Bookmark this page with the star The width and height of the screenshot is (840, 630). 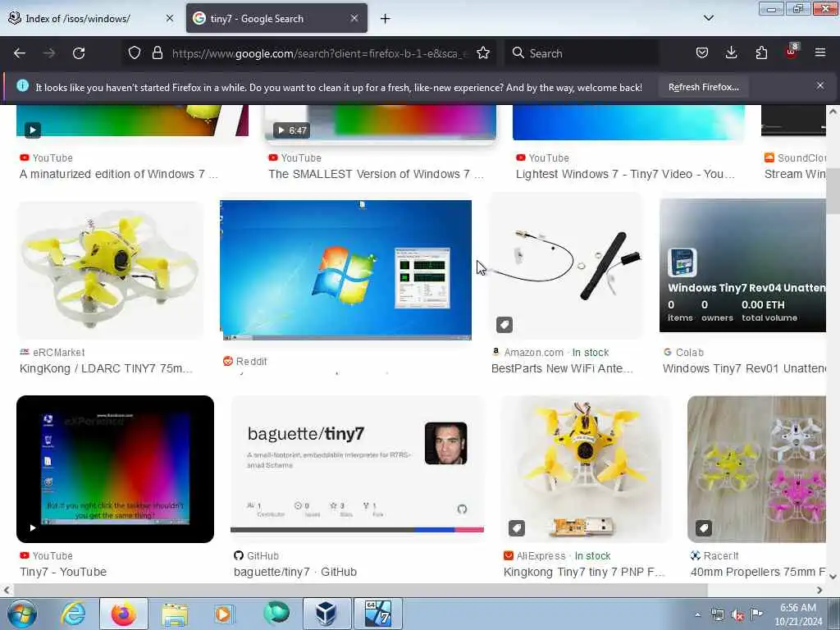tap(483, 53)
